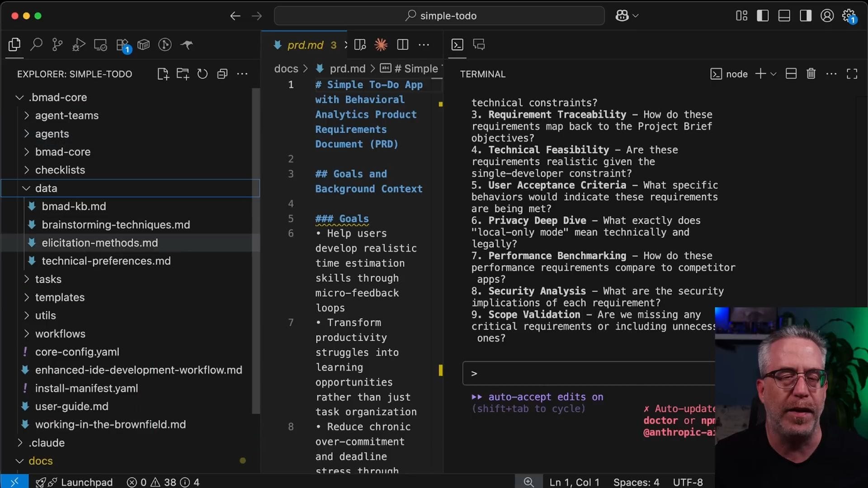The width and height of the screenshot is (868, 488).
Task: Open the Run and Debug view
Action: point(79,45)
